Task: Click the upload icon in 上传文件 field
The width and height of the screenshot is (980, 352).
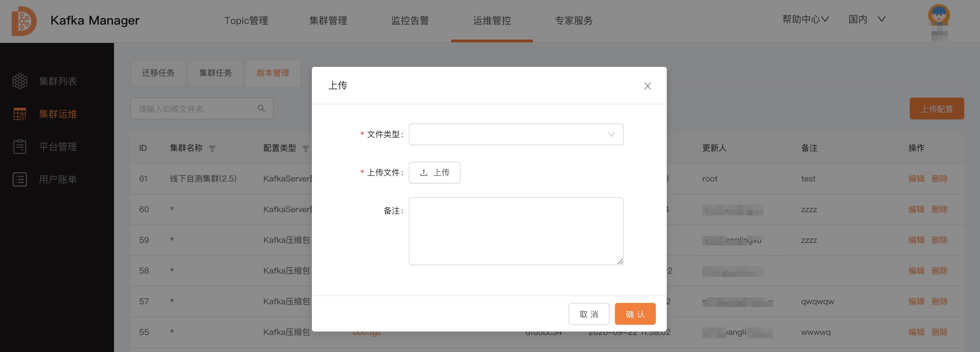Action: [x=423, y=173]
